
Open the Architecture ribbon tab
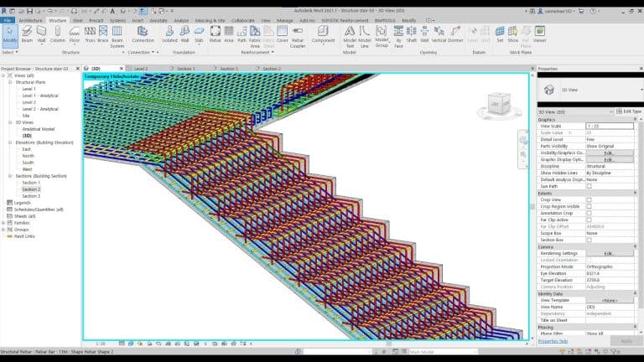30,20
